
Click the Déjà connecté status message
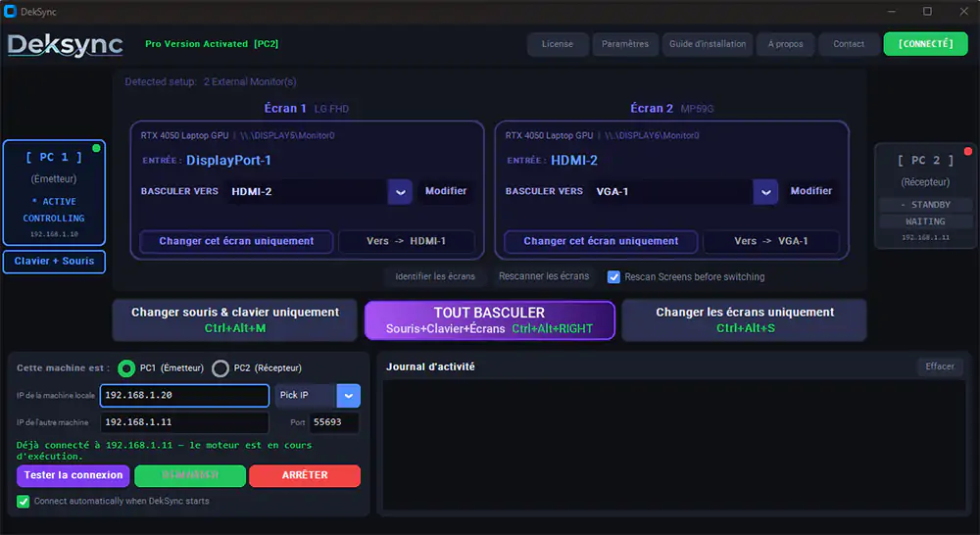click(164, 451)
